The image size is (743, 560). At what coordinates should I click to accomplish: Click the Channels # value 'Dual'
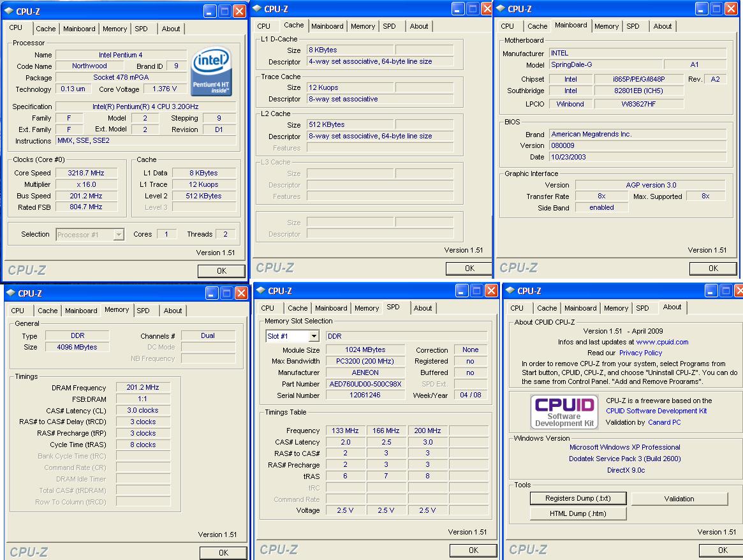pyautogui.click(x=208, y=335)
